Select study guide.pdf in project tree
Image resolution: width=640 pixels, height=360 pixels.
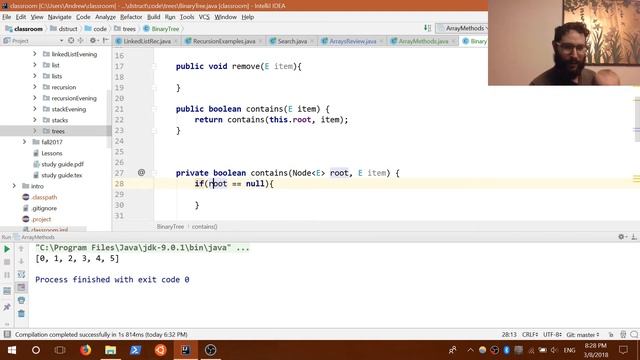62,164
